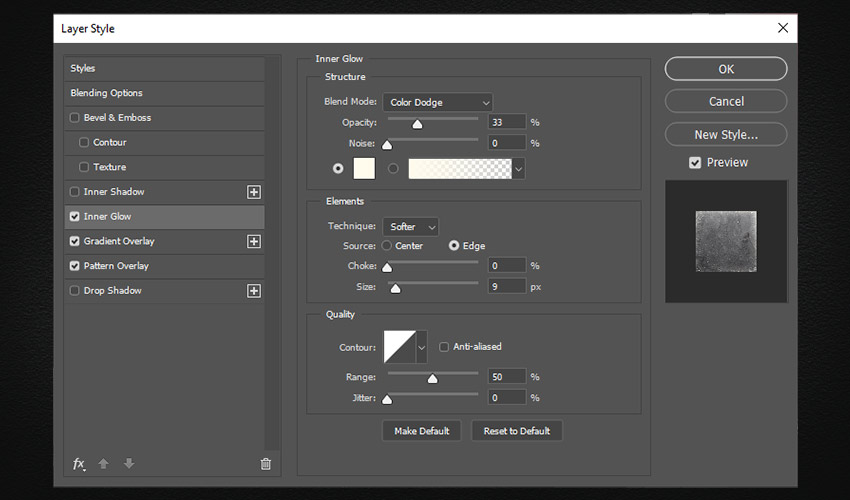Click the move effect up arrow

click(x=104, y=464)
